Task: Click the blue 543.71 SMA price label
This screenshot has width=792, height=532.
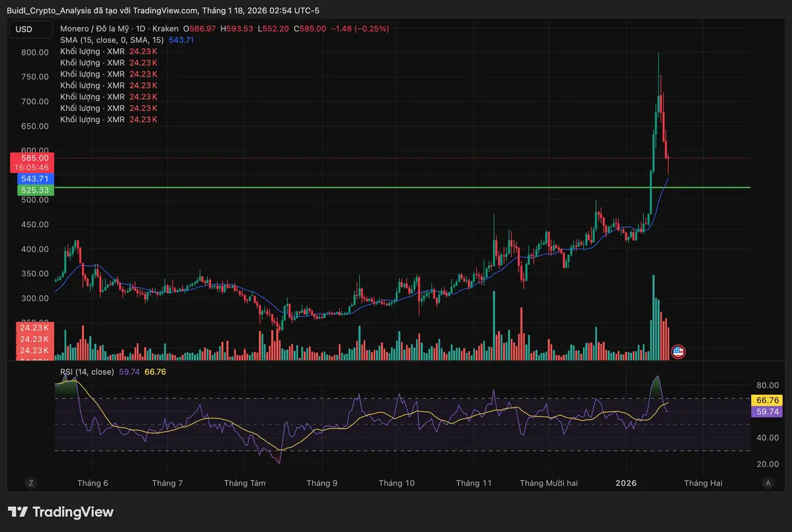Action: click(x=33, y=179)
